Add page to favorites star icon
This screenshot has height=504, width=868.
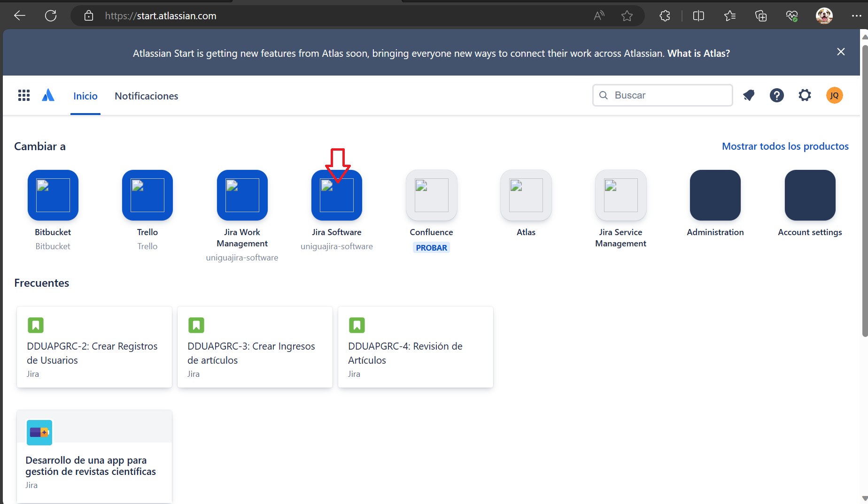(x=627, y=16)
